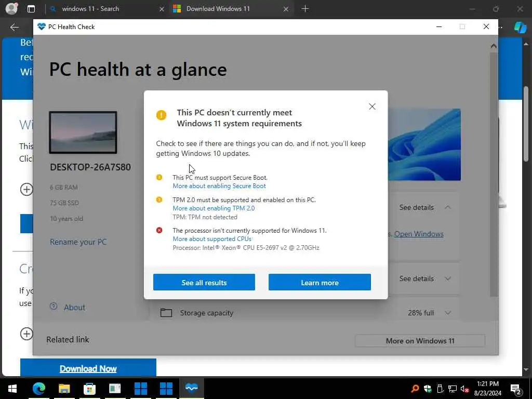Viewport: 532px width, 399px height.
Task: Close the Download Windows 11 tab
Action: point(286,9)
